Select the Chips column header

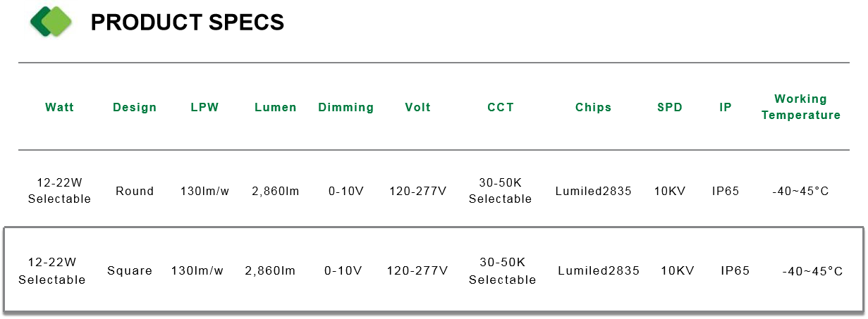point(593,108)
